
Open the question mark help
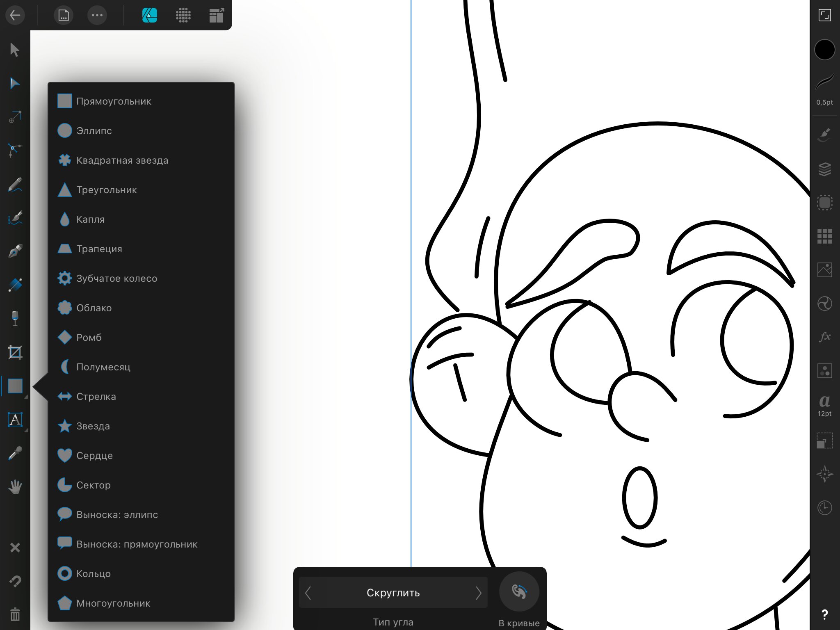(824, 614)
